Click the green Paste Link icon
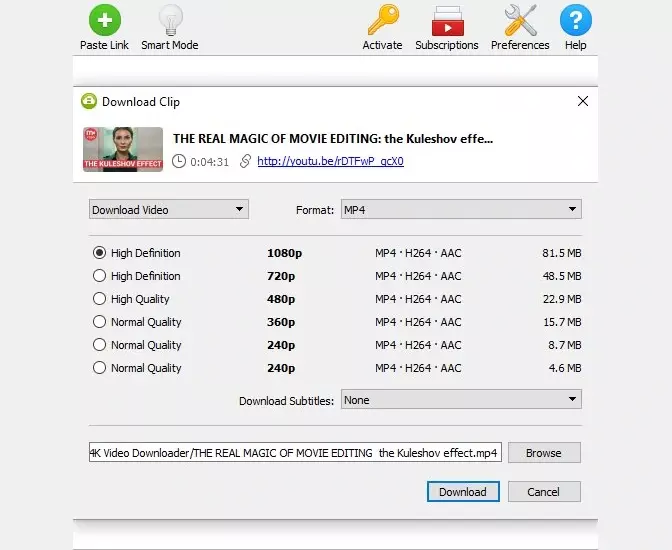 [x=105, y=20]
